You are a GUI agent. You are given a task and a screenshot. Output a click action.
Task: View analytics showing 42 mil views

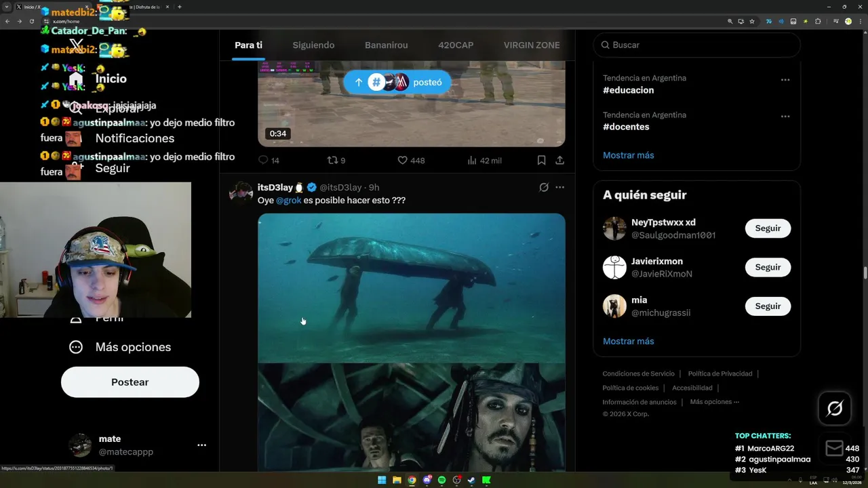pyautogui.click(x=484, y=161)
